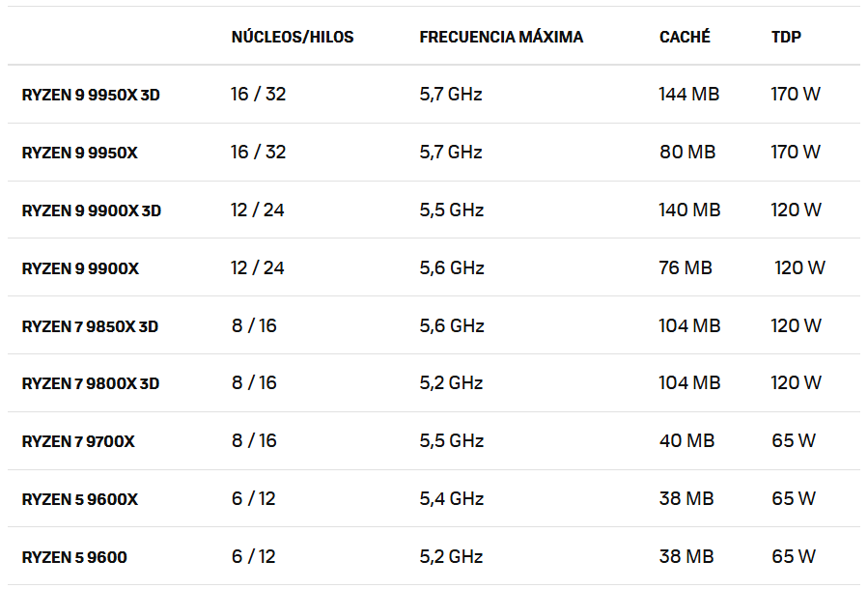Click the RYZEN 9 9900X model name
The width and height of the screenshot is (868, 589).
(80, 268)
